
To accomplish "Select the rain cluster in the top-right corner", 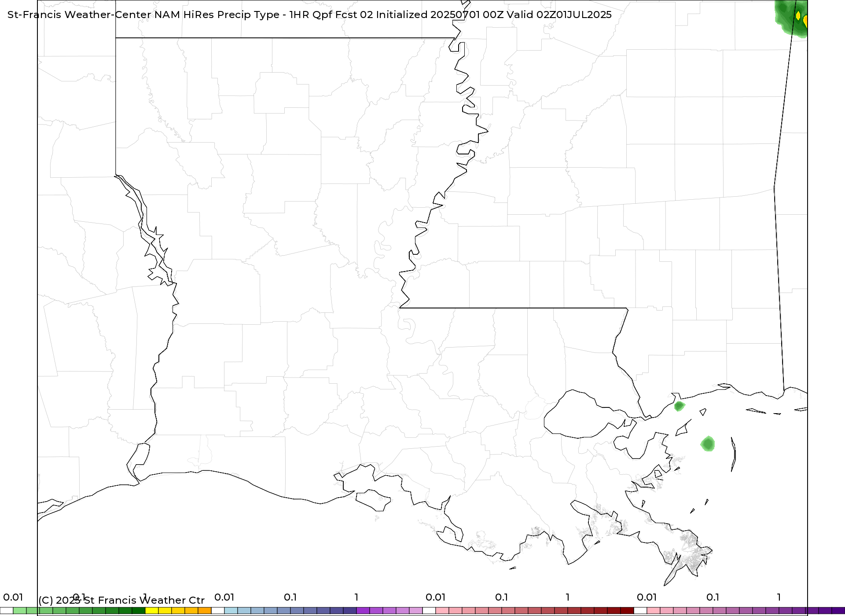I will pyautogui.click(x=791, y=19).
